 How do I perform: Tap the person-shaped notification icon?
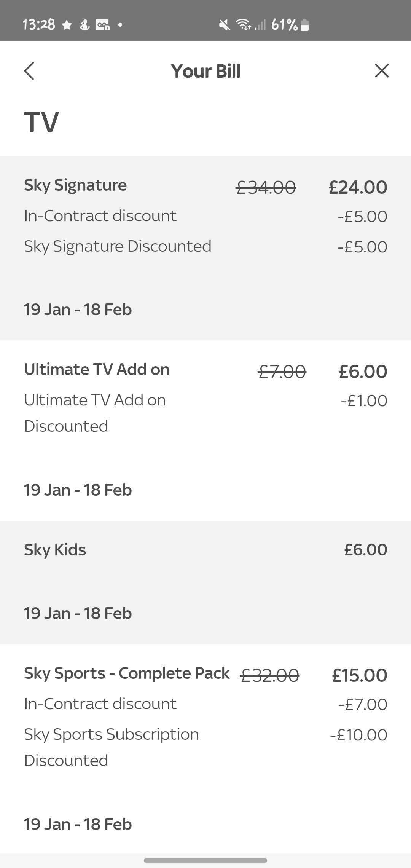(84, 25)
